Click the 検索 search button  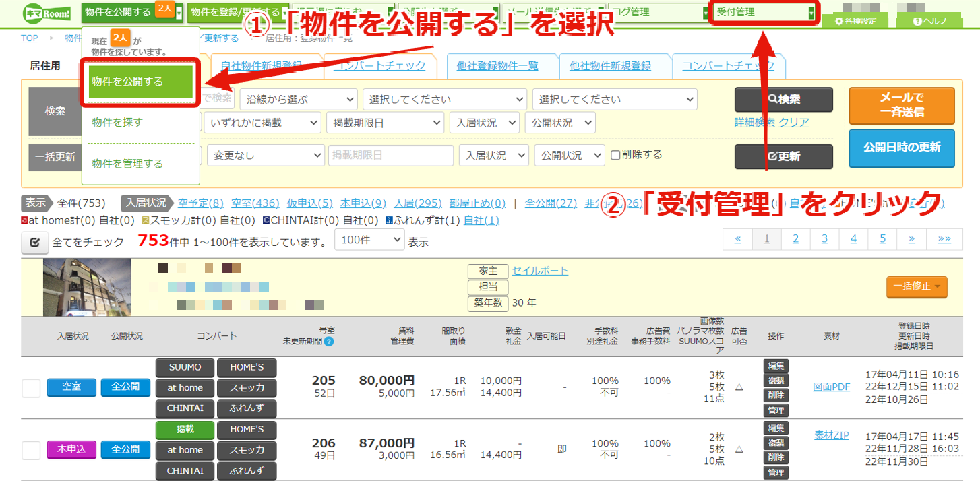coord(784,99)
